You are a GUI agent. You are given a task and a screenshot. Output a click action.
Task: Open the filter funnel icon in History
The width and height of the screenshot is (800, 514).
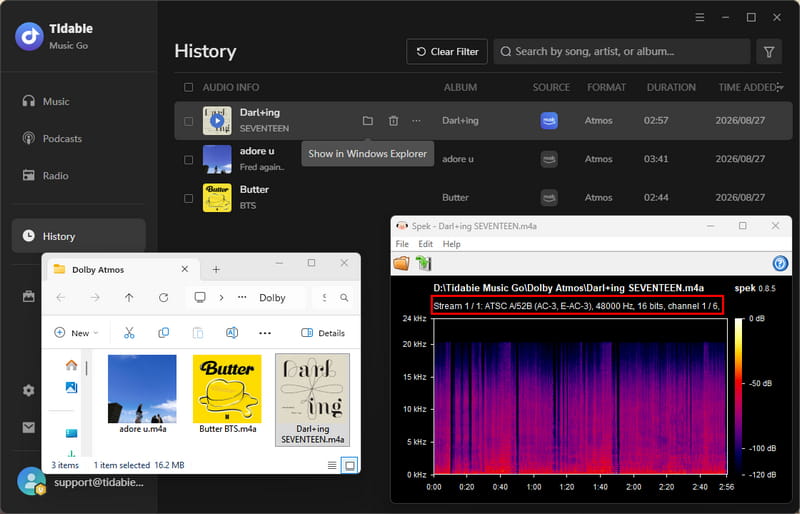point(769,52)
